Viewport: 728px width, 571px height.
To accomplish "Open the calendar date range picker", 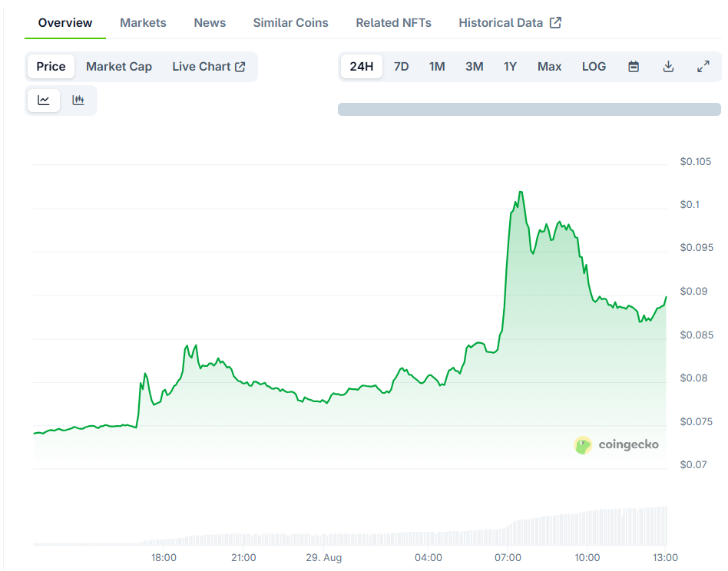I will 634,67.
